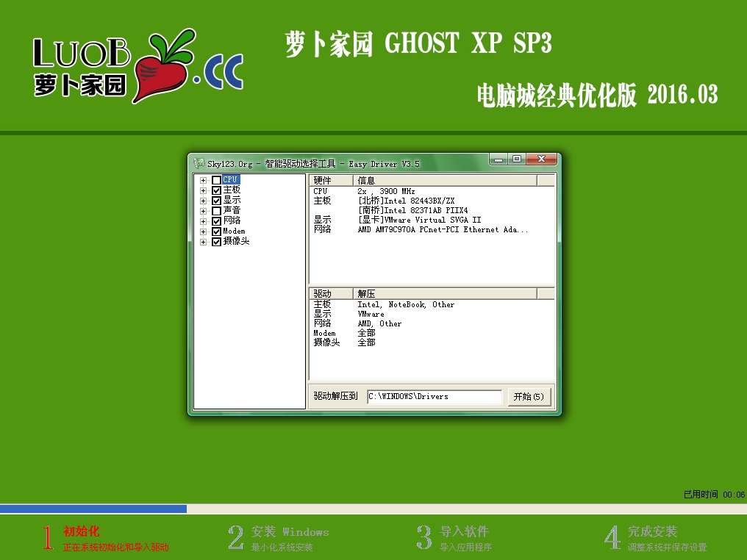Select the 主板 tree item label
The height and width of the screenshot is (560, 747).
[232, 190]
